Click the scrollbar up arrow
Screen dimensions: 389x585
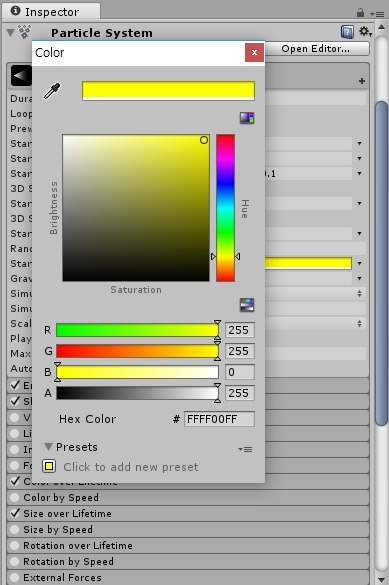tap(382, 27)
